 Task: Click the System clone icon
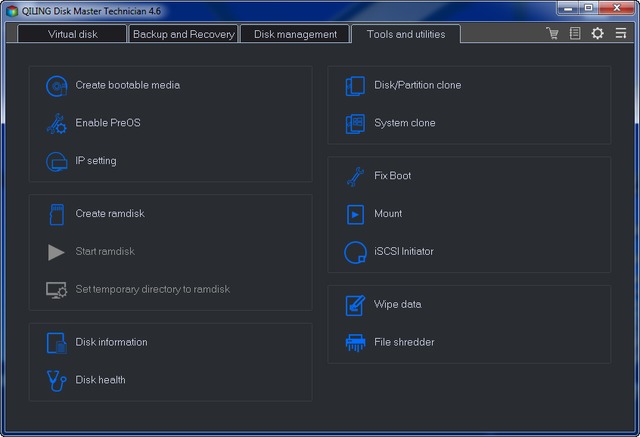point(355,124)
